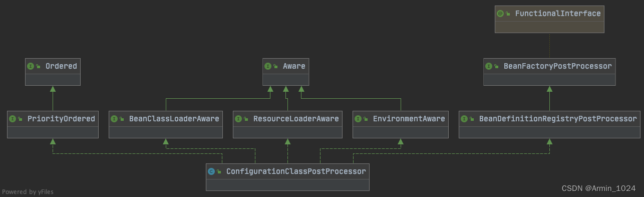Screen dimensions: 644x197
Task: Select the EnvironmentAware node
Action: [x=401, y=124]
